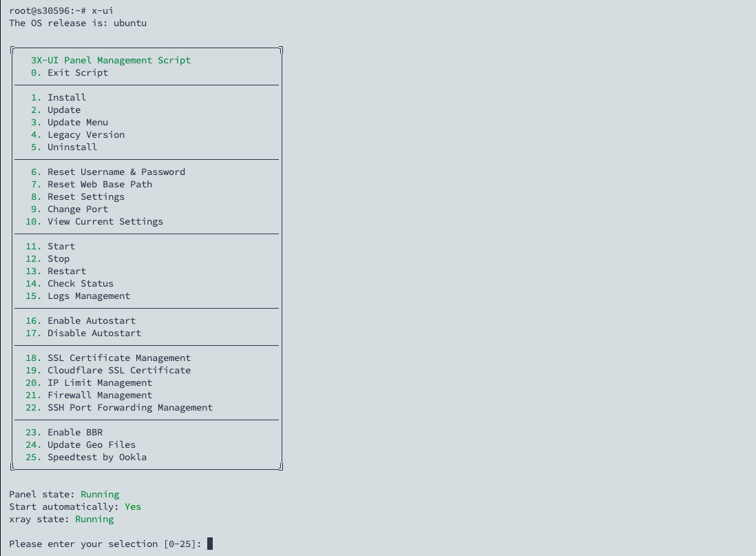This screenshot has height=556, width=756.
Task: Select the Restart option
Action: coord(66,271)
